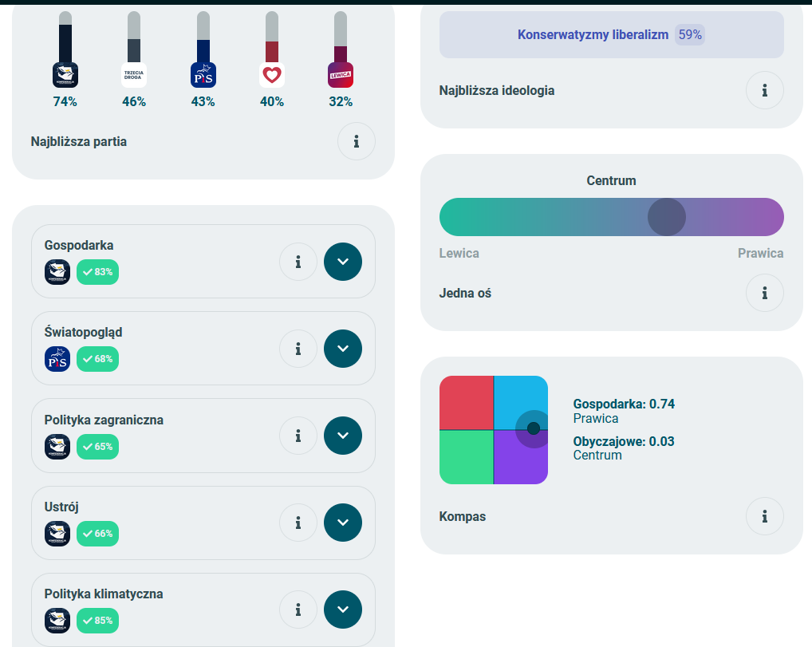Click the red quadrant of the compass

tap(466, 403)
